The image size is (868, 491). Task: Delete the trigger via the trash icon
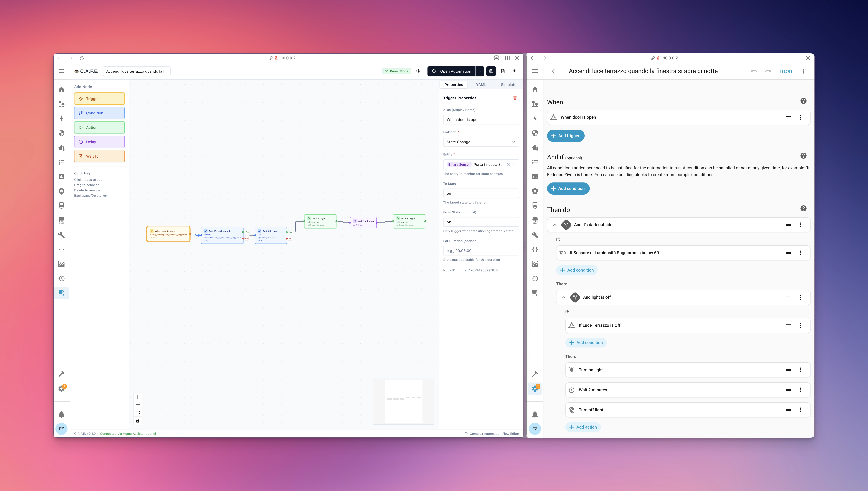tap(515, 98)
